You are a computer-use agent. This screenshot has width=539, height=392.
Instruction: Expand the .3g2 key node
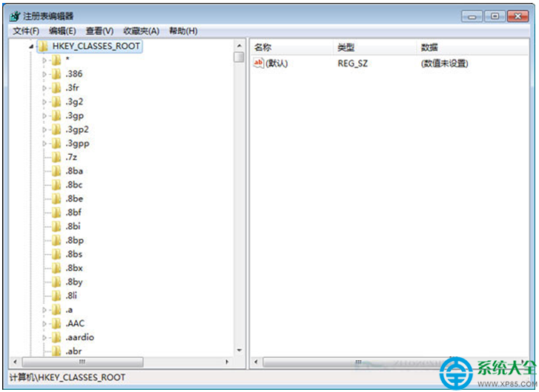pos(44,102)
